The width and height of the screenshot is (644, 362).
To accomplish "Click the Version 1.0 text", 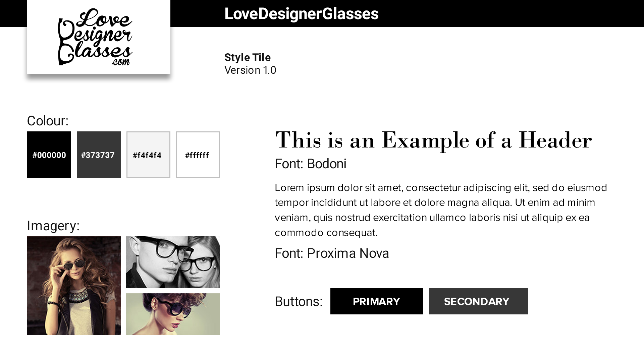I will (250, 70).
